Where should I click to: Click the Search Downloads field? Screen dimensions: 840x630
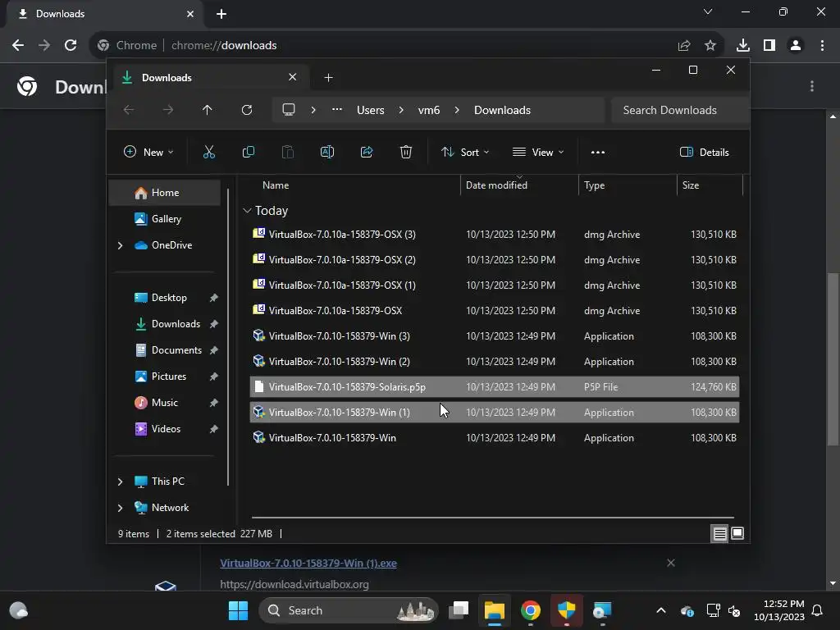pyautogui.click(x=679, y=110)
